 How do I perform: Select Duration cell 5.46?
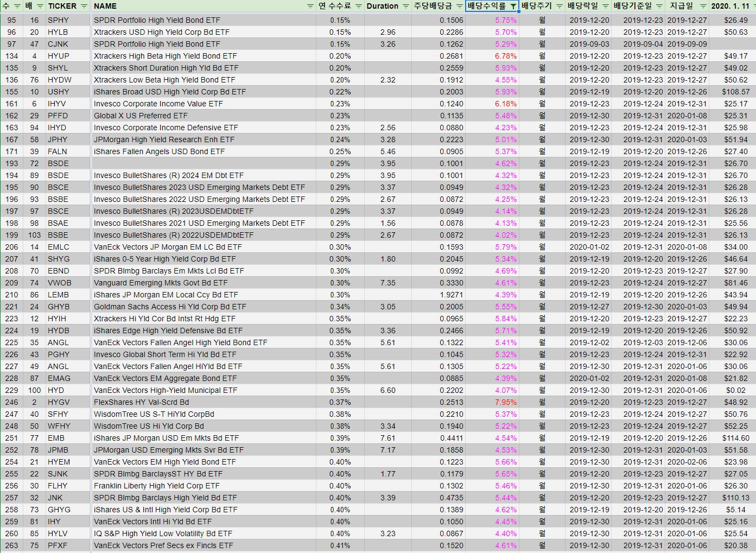(387, 151)
